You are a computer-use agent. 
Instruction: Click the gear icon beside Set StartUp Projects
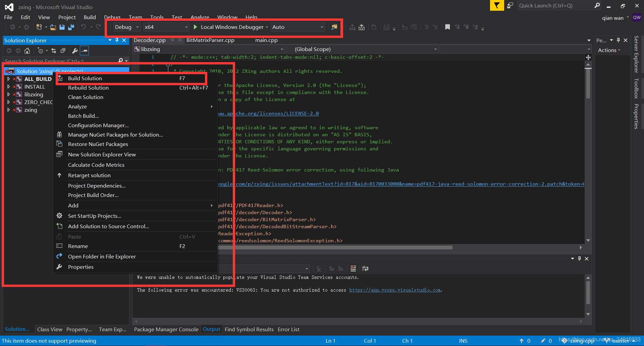(x=59, y=216)
